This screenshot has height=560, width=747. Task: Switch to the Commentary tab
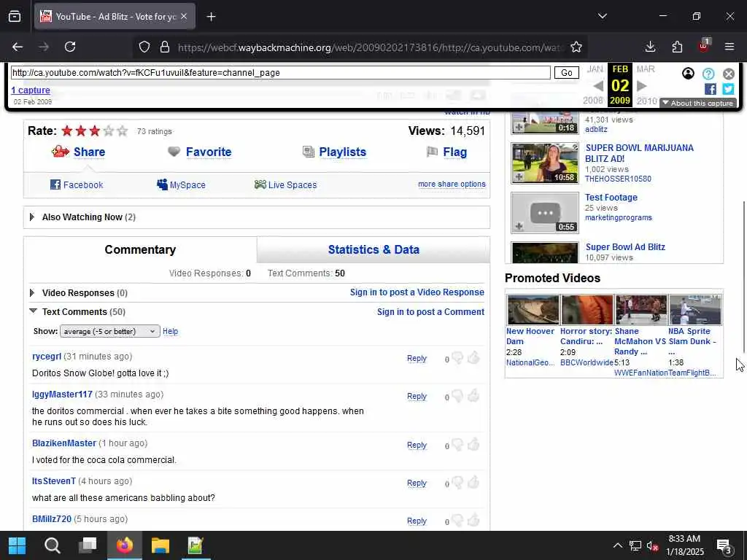(x=140, y=249)
